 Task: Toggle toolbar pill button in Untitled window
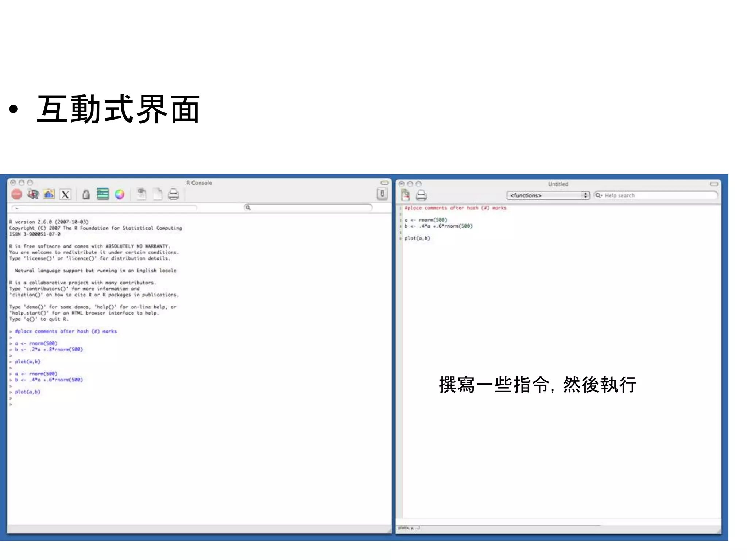click(714, 184)
